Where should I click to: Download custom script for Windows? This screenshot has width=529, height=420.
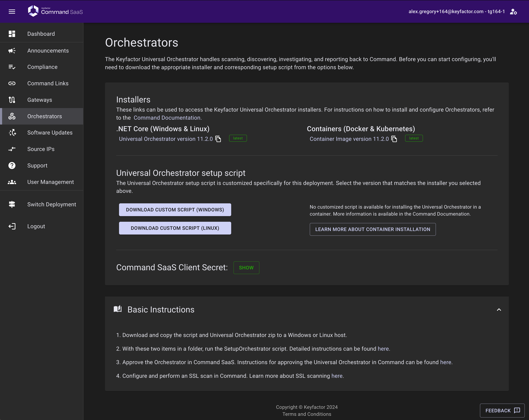pyautogui.click(x=175, y=210)
